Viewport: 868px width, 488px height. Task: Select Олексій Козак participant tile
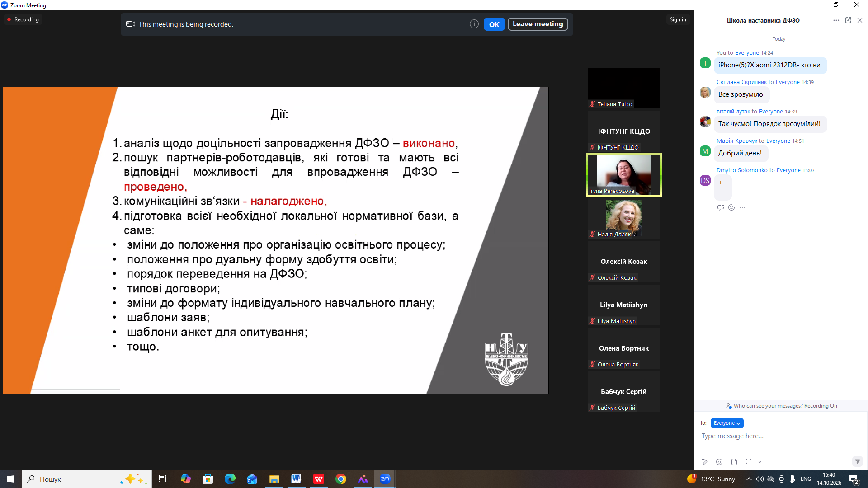pos(624,262)
